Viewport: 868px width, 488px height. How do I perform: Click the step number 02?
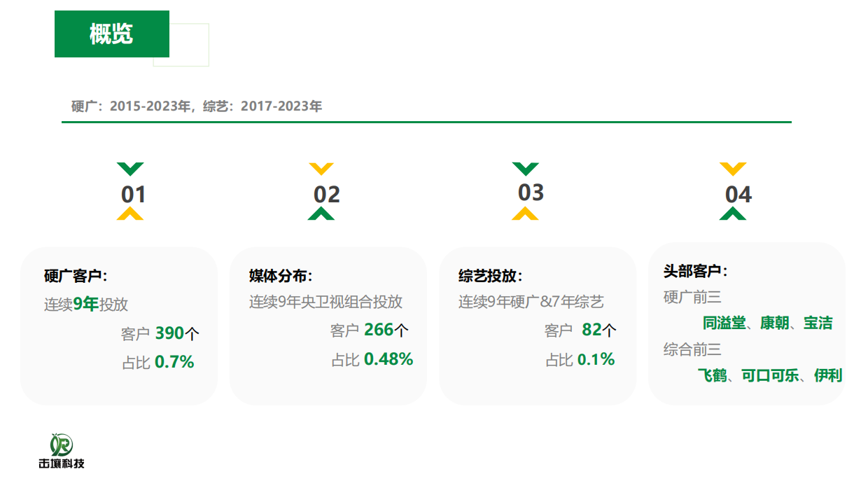pos(327,195)
